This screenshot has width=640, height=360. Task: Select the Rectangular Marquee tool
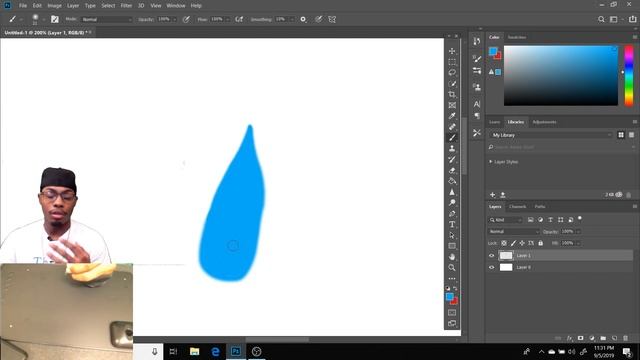[x=452, y=62]
